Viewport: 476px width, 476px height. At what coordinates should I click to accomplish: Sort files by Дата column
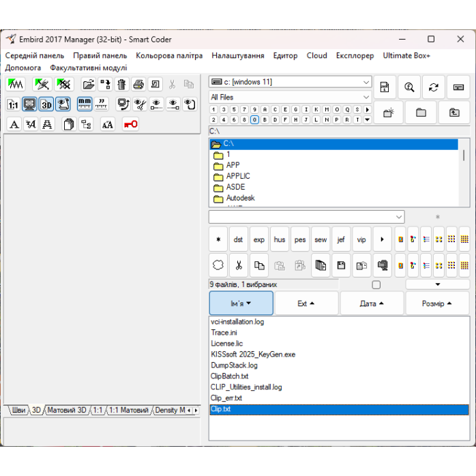point(372,303)
